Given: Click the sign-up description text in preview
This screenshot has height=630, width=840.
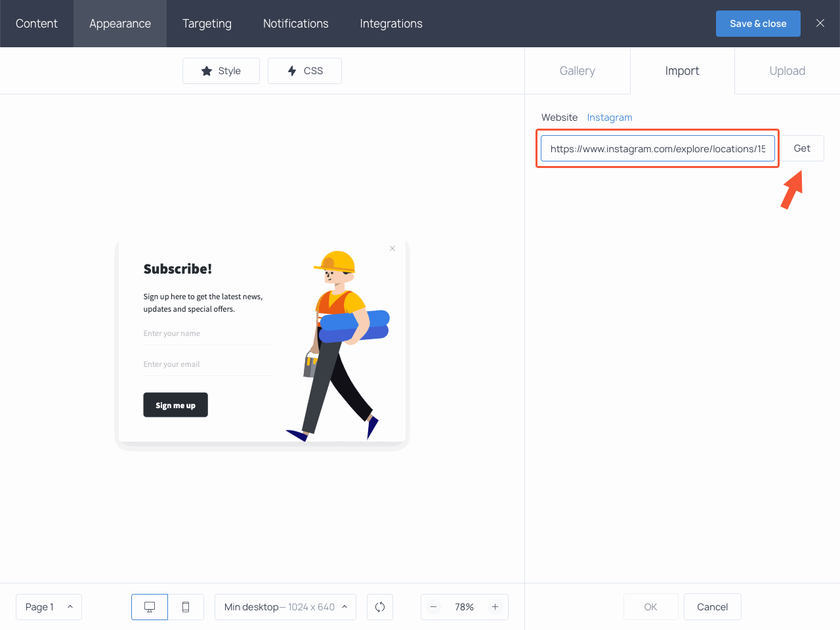Looking at the screenshot, I should [x=203, y=303].
